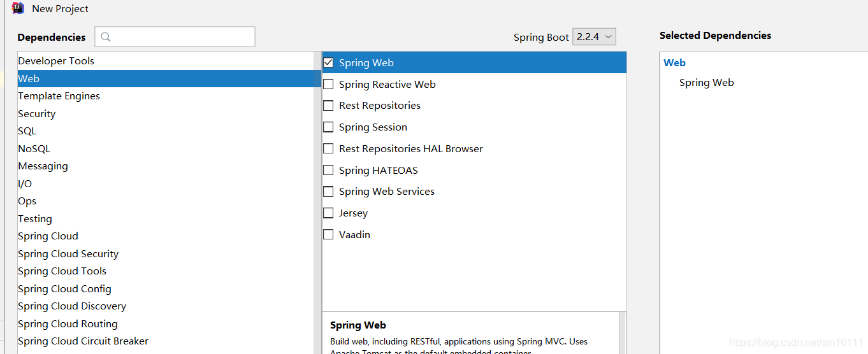
Task: Enable the Spring Reactive Web checkbox
Action: 328,84
